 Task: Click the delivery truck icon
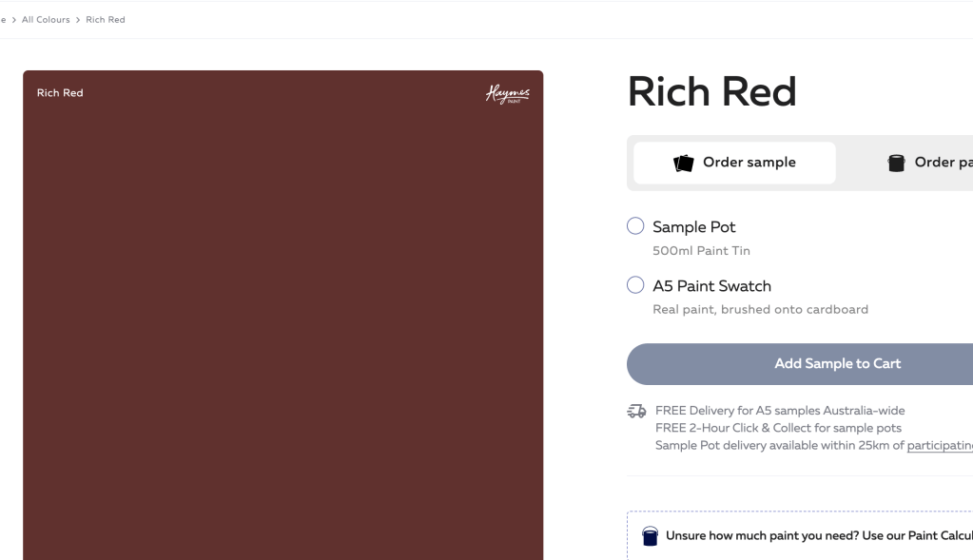click(636, 412)
